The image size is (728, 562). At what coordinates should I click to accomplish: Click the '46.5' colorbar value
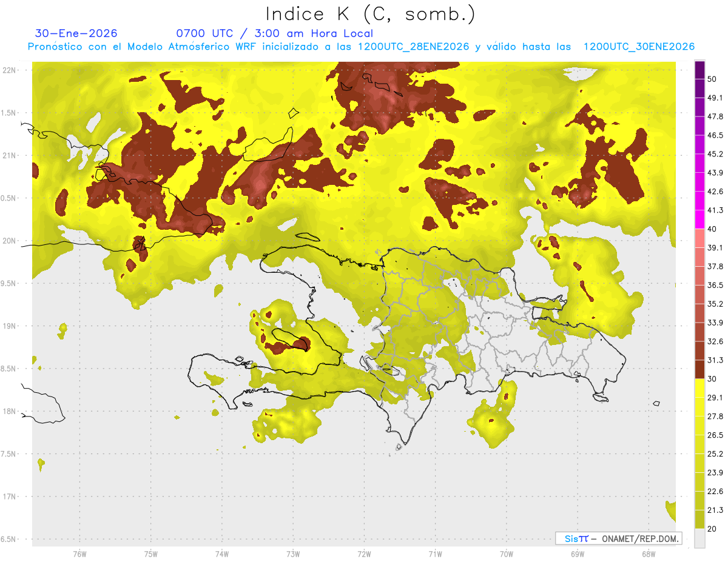715,135
